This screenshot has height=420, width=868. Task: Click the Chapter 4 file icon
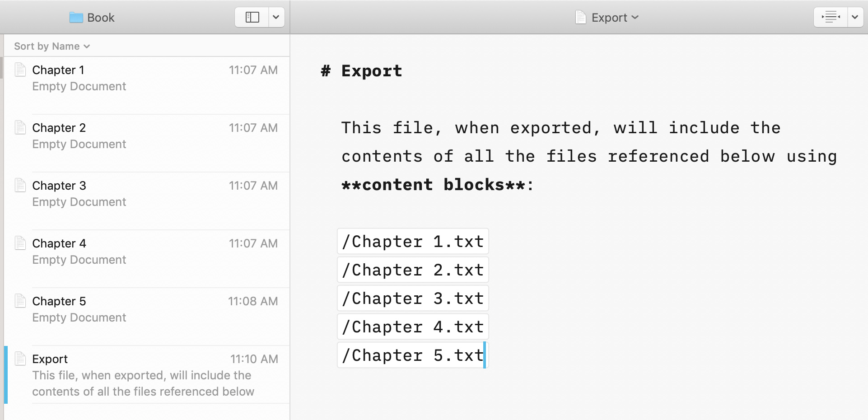click(20, 243)
